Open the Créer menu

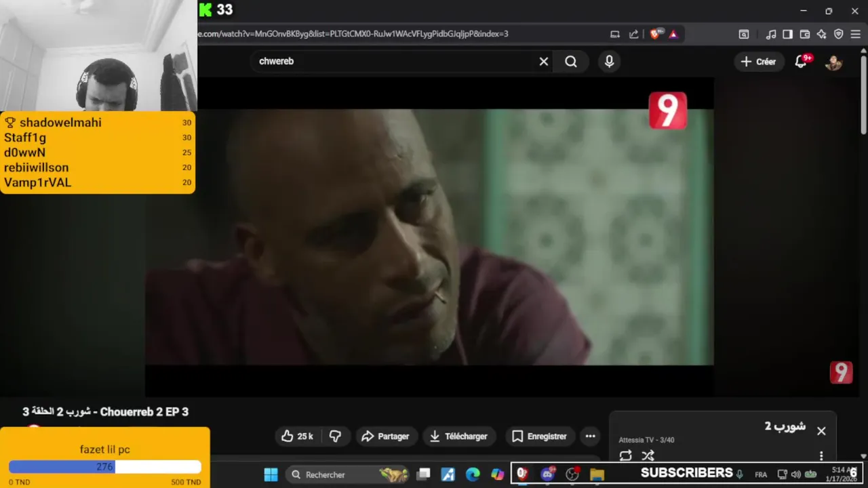(x=758, y=62)
